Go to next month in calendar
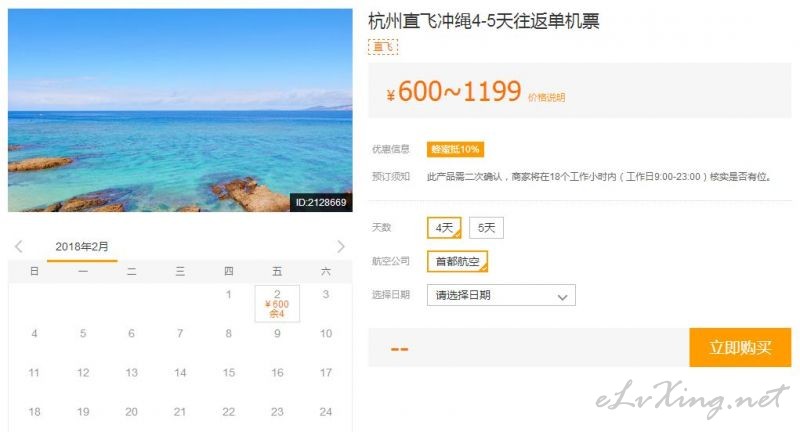 (x=341, y=247)
